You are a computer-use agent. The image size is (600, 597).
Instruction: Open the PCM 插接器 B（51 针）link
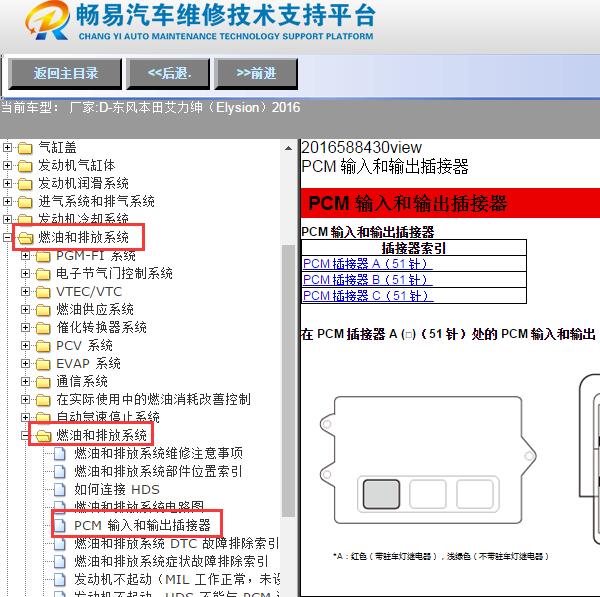[x=367, y=280]
